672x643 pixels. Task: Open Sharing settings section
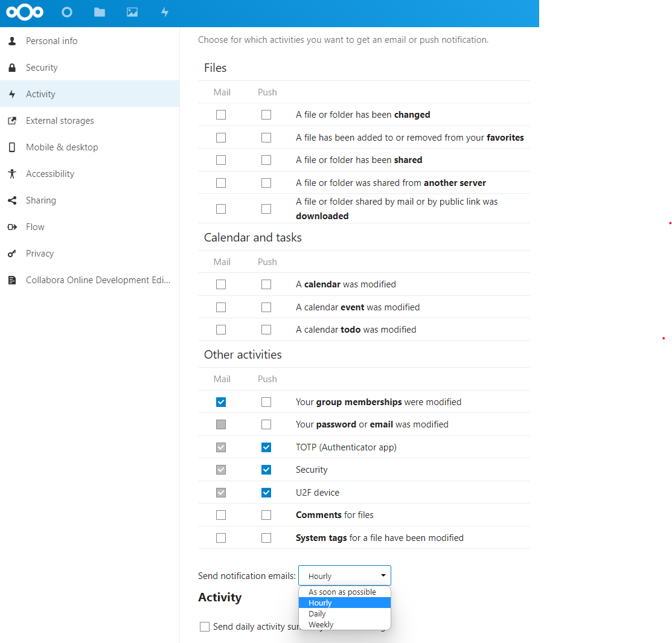click(89, 200)
